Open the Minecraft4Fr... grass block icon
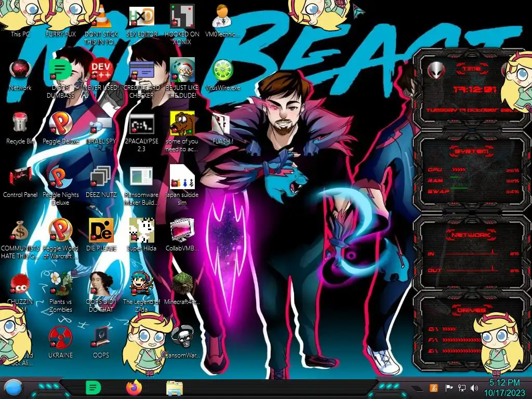Screen dimensions: 532x399 (x=182, y=288)
